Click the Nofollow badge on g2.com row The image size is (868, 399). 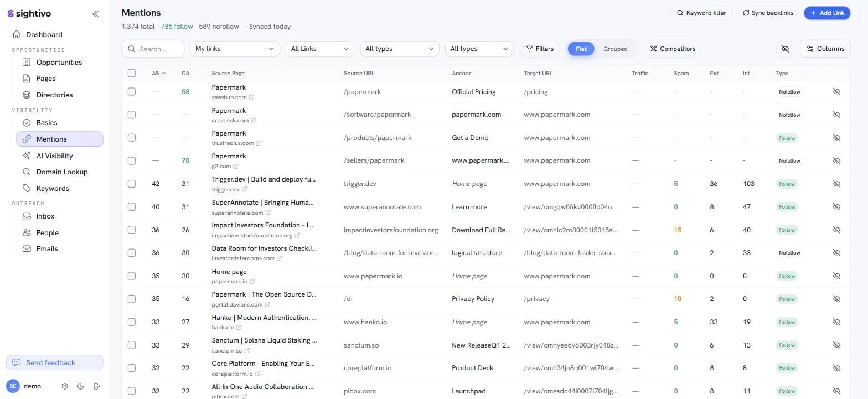point(789,161)
